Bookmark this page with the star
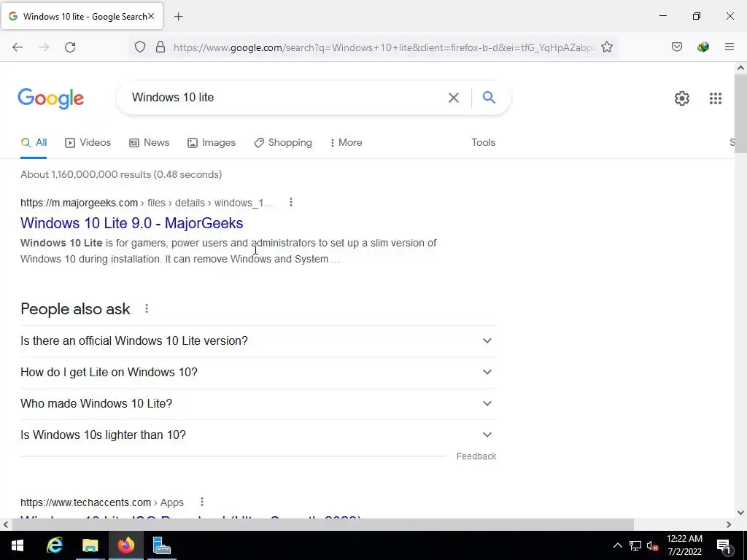This screenshot has height=560, width=747. coord(606,47)
